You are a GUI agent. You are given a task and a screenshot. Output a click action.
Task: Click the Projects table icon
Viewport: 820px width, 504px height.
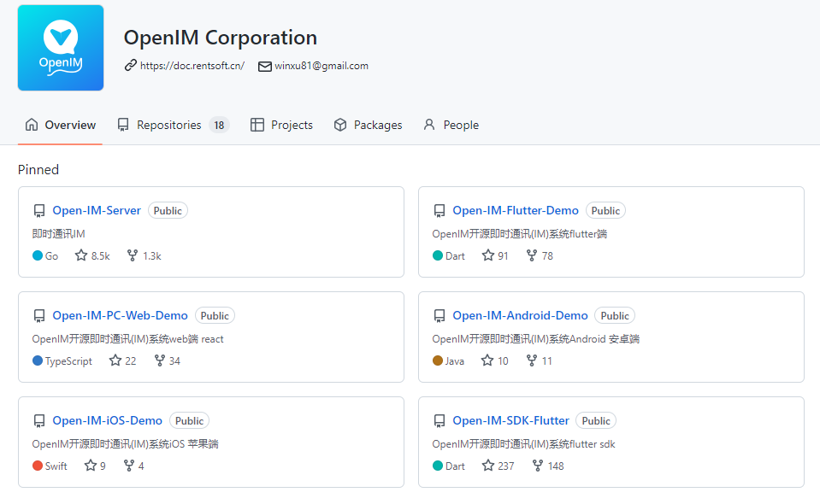point(257,125)
